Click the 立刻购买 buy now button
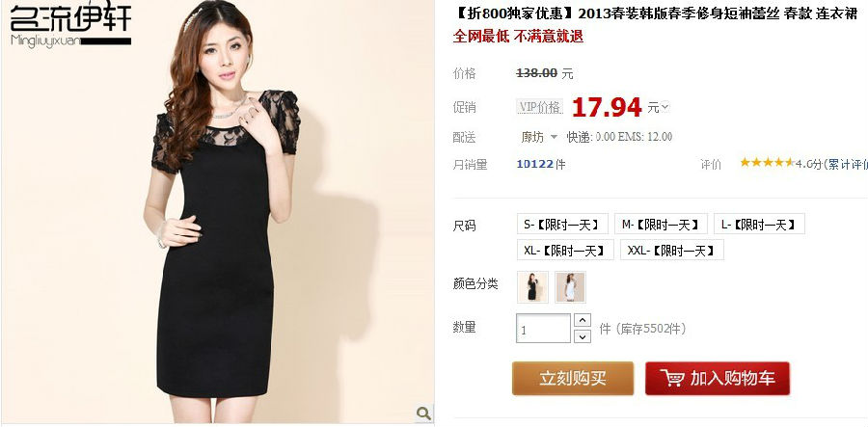Screen dimensions: 868x427 pos(572,379)
